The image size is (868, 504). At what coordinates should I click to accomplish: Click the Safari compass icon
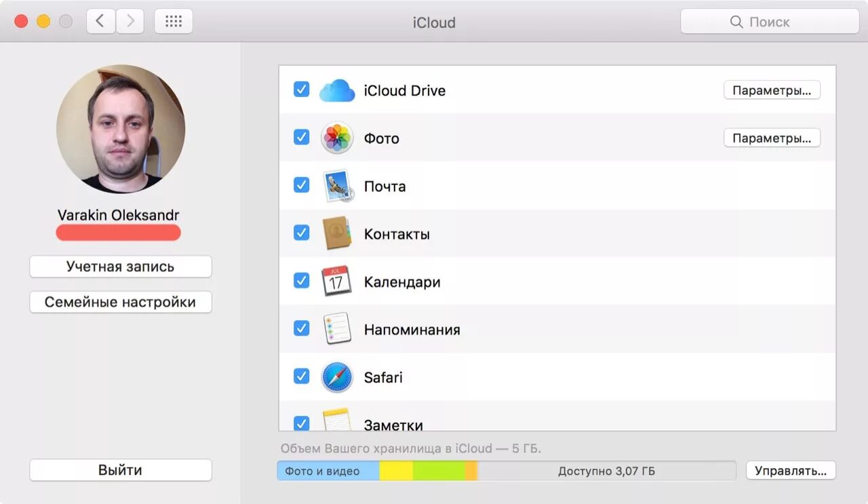pos(337,377)
